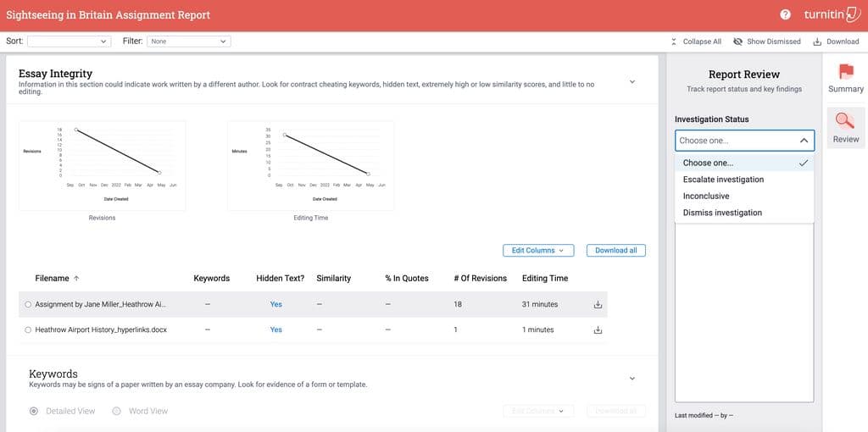Collapse the Essay Integrity section chevron

click(632, 81)
